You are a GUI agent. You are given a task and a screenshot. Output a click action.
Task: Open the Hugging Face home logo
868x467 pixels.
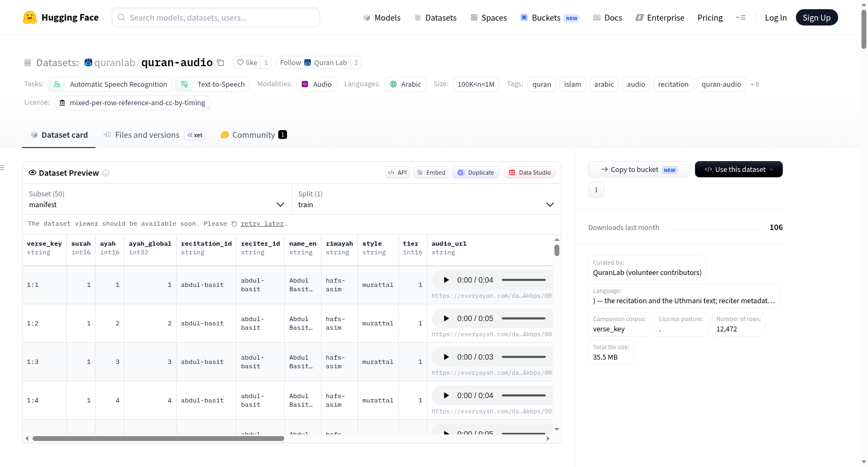(x=61, y=17)
